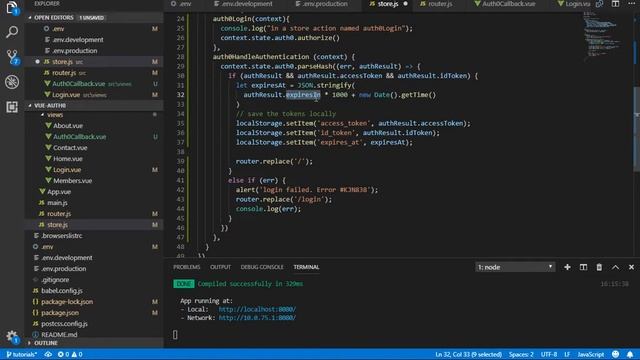Click line number 38 in the gutter
This screenshot has width=640, height=360.
click(x=180, y=152)
